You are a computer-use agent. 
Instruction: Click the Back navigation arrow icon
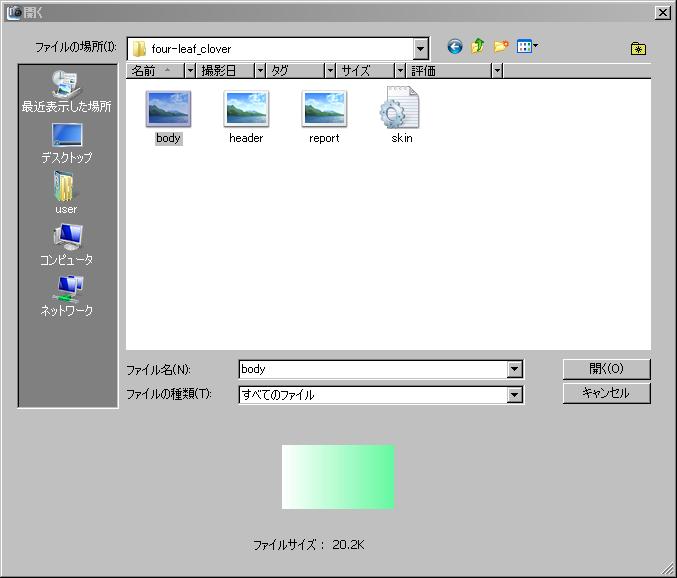pyautogui.click(x=455, y=47)
